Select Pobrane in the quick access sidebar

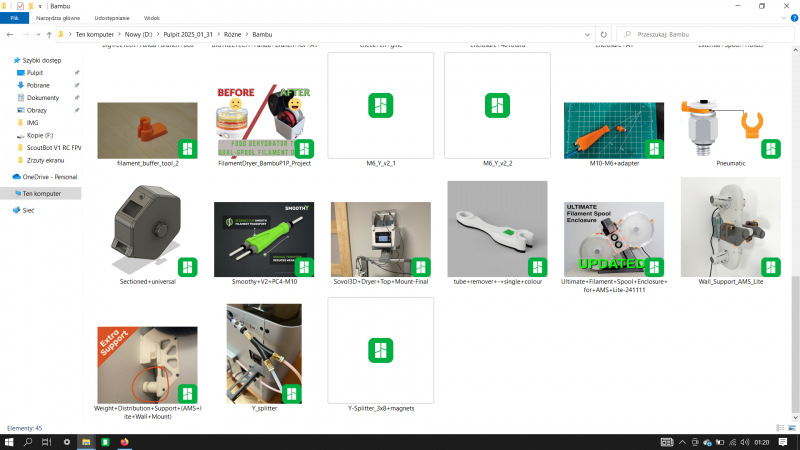[x=38, y=85]
